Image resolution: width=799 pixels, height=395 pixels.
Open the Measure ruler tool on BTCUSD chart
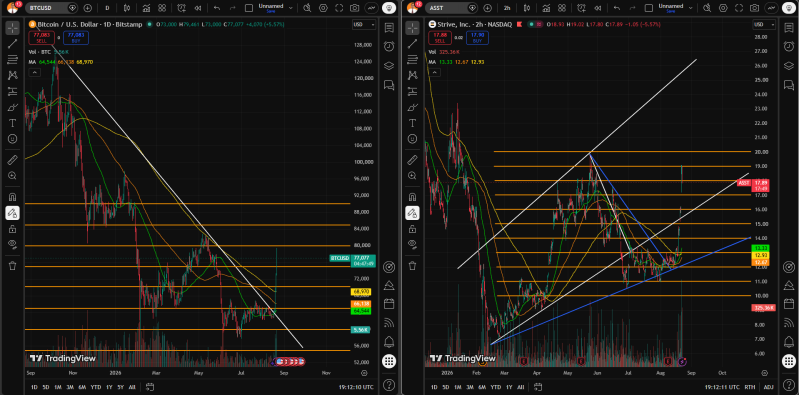click(13, 161)
